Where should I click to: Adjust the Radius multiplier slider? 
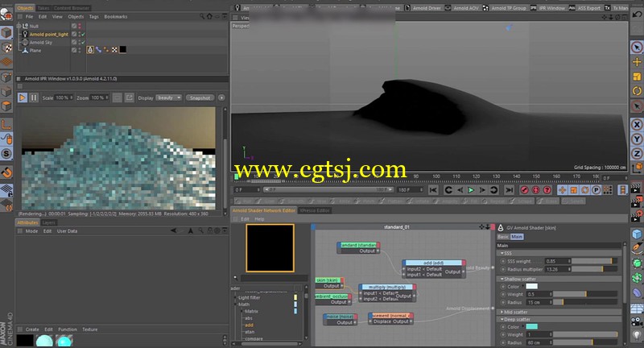pos(594,269)
